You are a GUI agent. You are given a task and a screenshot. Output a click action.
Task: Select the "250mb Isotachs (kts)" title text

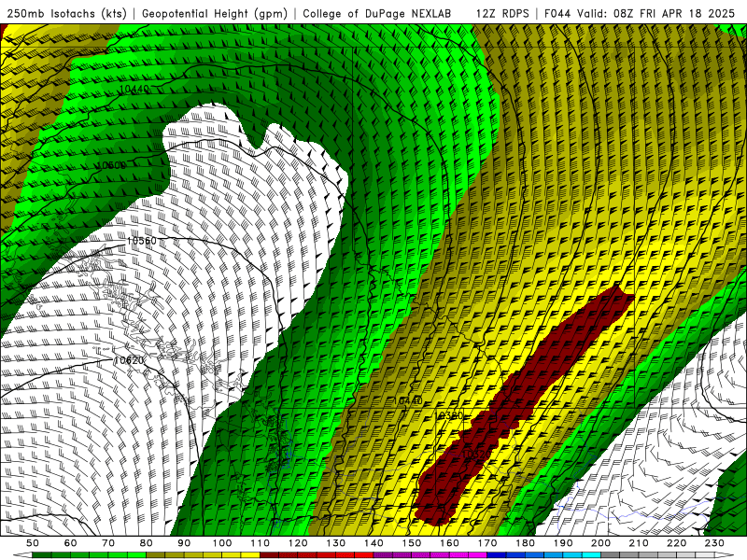pos(68,14)
